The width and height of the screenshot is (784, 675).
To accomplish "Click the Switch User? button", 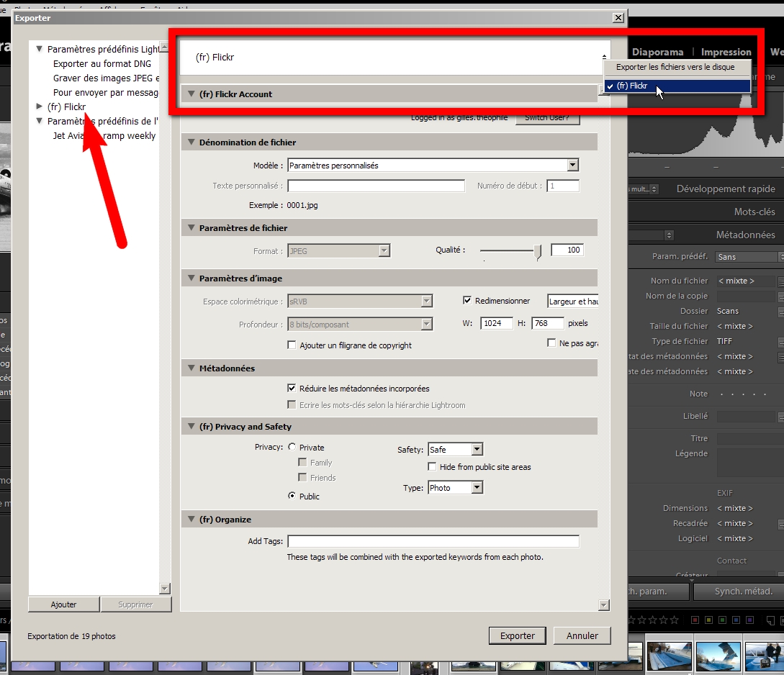I will tap(547, 119).
